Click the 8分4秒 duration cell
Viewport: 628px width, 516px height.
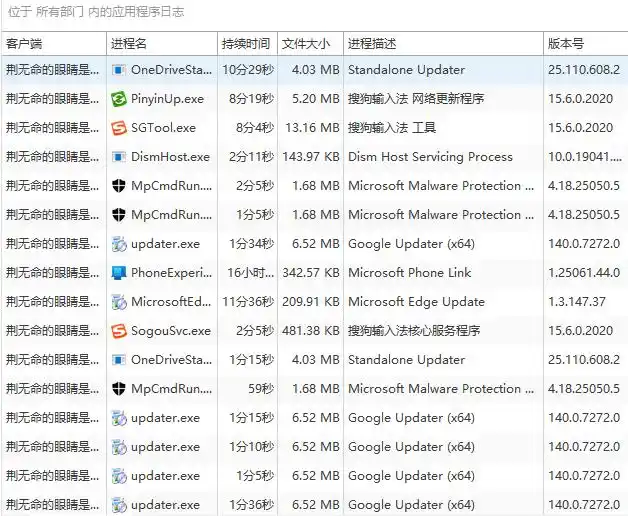255,128
